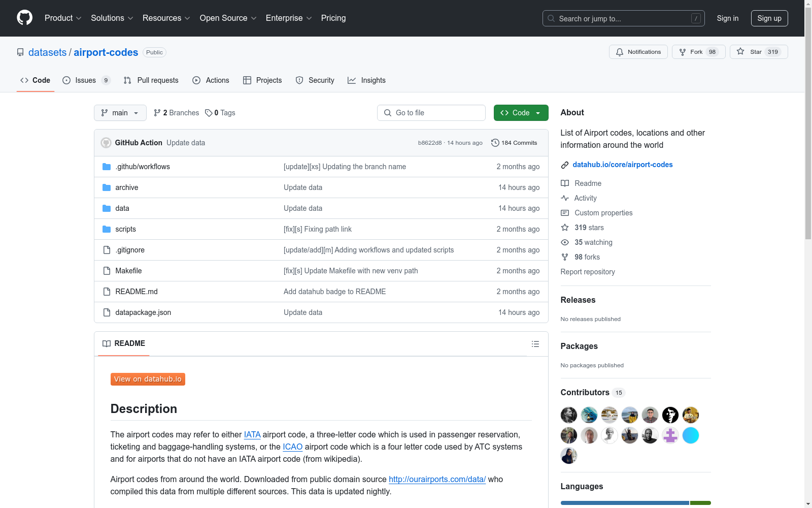
Task: Click the Readme book icon in About
Action: click(x=565, y=183)
